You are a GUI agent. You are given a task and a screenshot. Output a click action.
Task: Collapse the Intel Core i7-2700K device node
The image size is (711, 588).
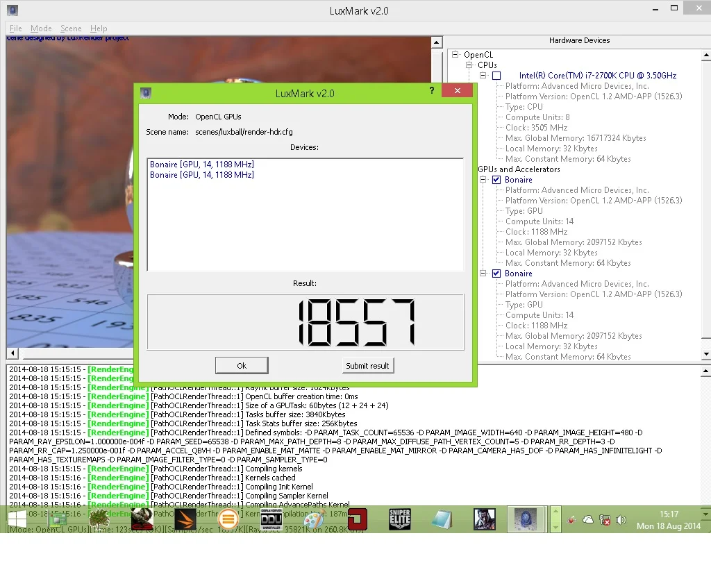(483, 75)
